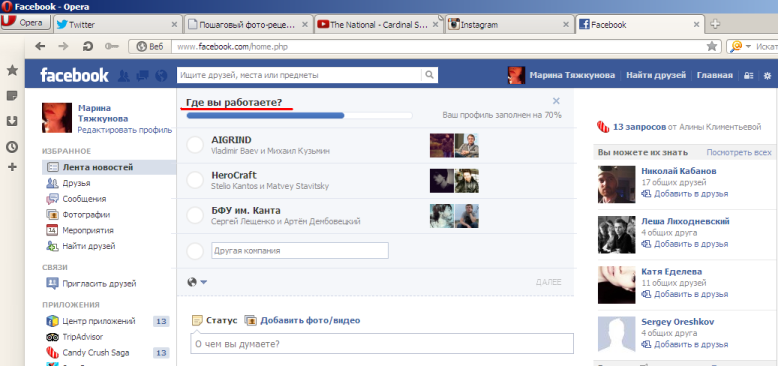Add a panel with sidebar plus icon
778x366 pixels.
click(x=13, y=167)
